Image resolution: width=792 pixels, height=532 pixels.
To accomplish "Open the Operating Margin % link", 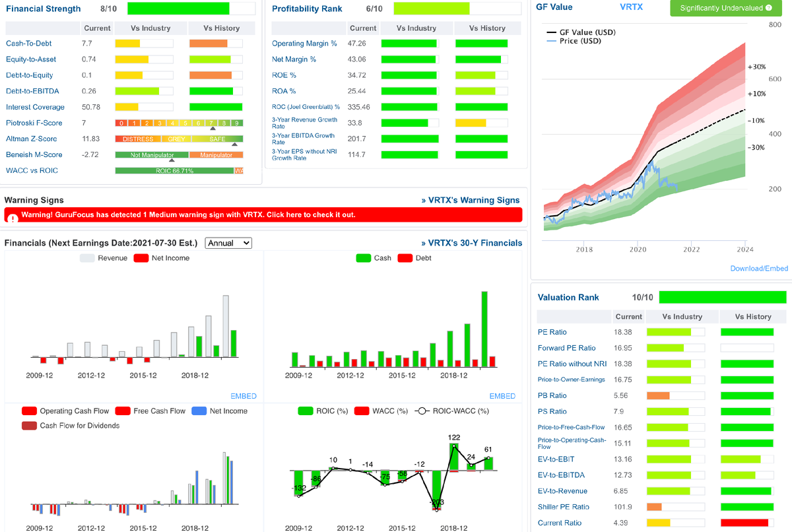I will pos(304,44).
